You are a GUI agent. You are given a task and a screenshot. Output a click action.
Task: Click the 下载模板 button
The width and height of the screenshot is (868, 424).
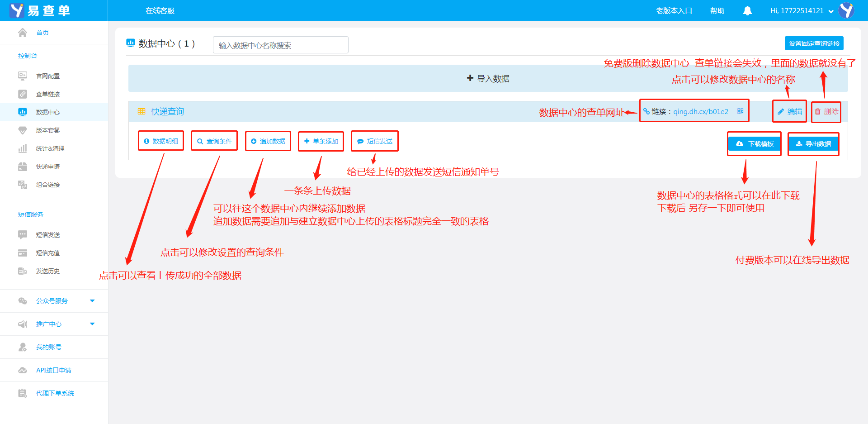coord(755,144)
